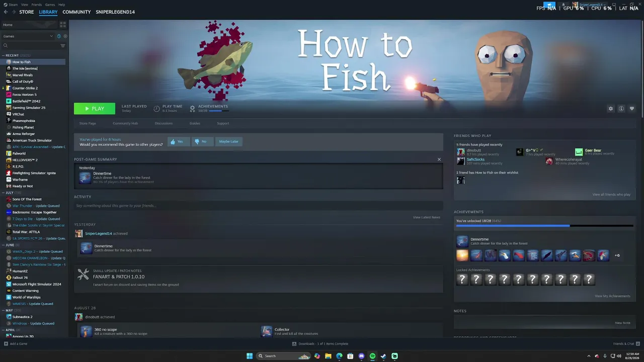Open the Community Hub link

point(125,123)
